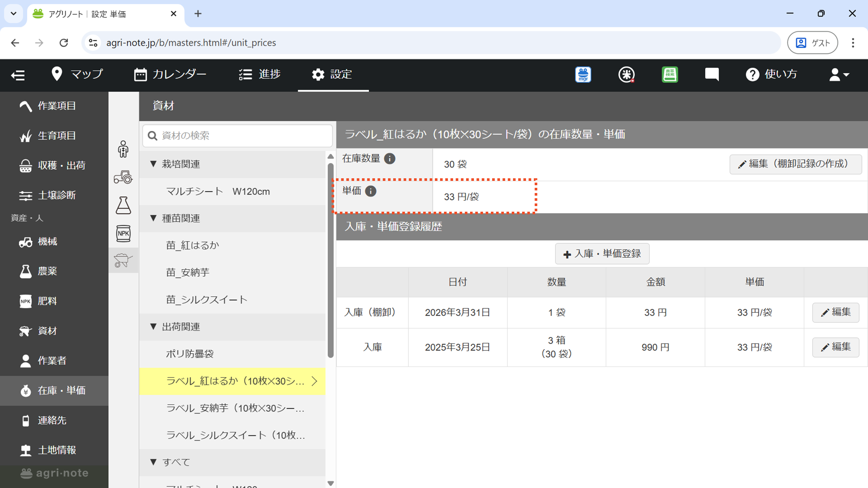
Task: Open the Calendar tab (カレンダー)
Action: pyautogui.click(x=170, y=74)
